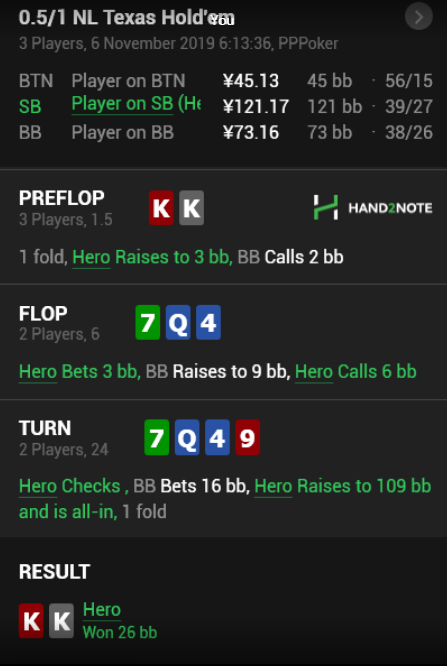
Task: Click the 56/15 stats for the BTN player
Action: click(x=409, y=81)
